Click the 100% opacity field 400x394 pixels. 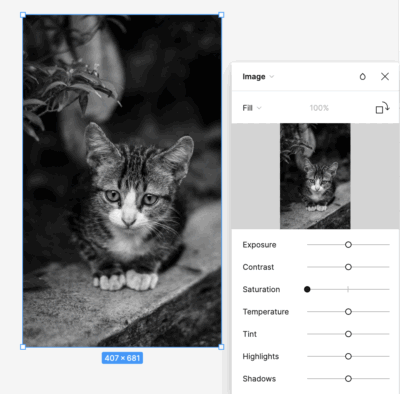click(319, 108)
